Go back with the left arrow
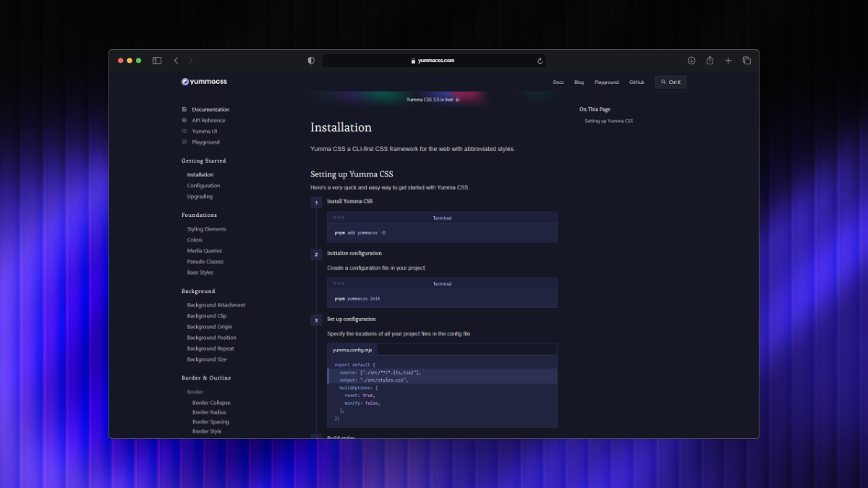The width and height of the screenshot is (868, 488). (176, 61)
